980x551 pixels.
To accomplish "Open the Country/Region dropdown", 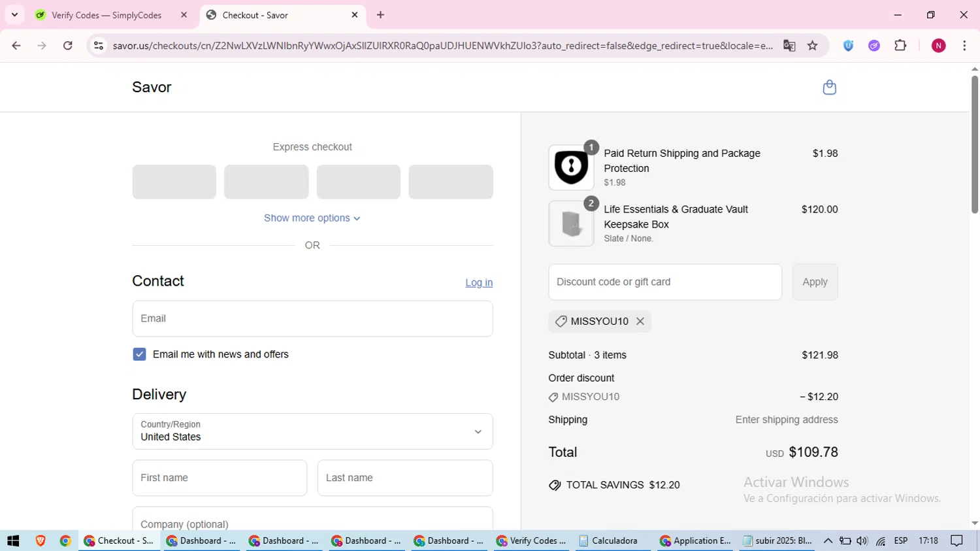I will point(312,431).
